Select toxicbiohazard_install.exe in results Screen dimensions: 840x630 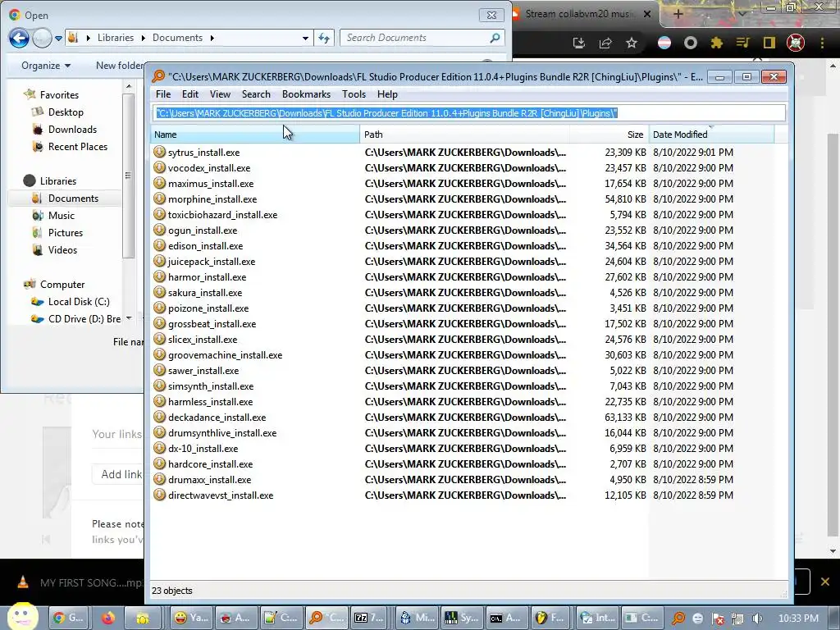(222, 214)
